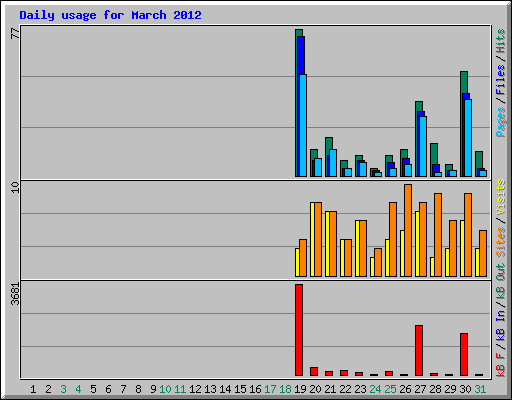
Task: Click the day 19 light-blue Pages bar
Action: [303, 125]
